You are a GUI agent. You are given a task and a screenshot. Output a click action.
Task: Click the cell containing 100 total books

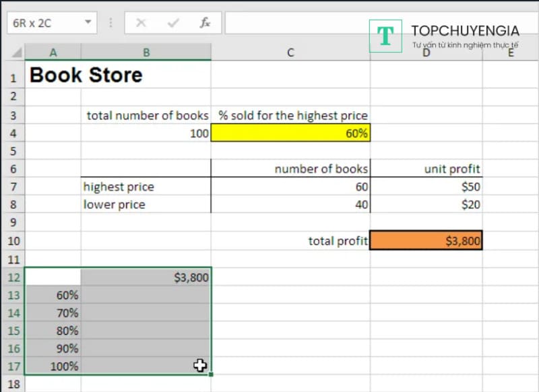click(146, 133)
